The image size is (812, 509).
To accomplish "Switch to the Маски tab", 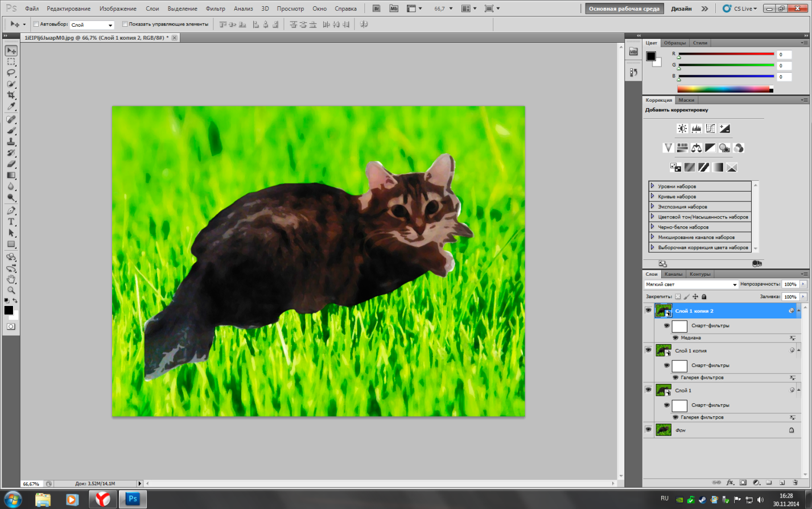I will (x=686, y=100).
